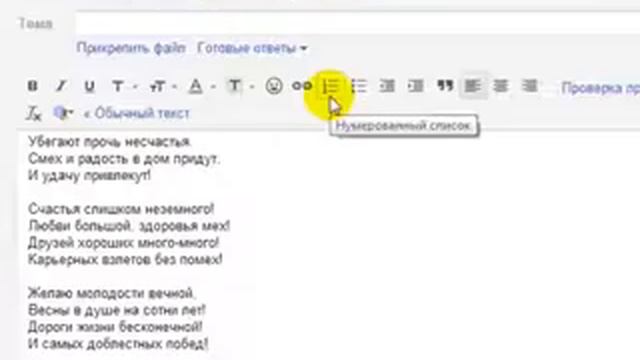Increase the indent
This screenshot has height=360, width=640.
pyautogui.click(x=416, y=86)
